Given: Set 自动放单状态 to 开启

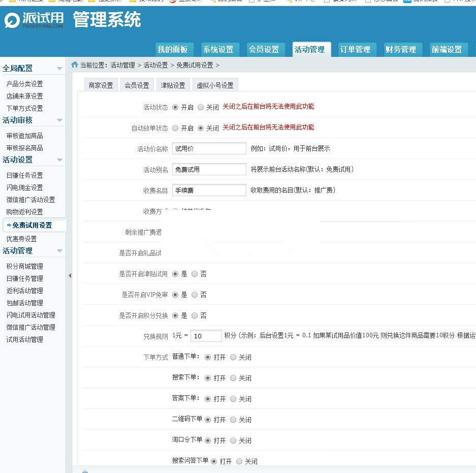Looking at the screenshot, I should (x=176, y=128).
